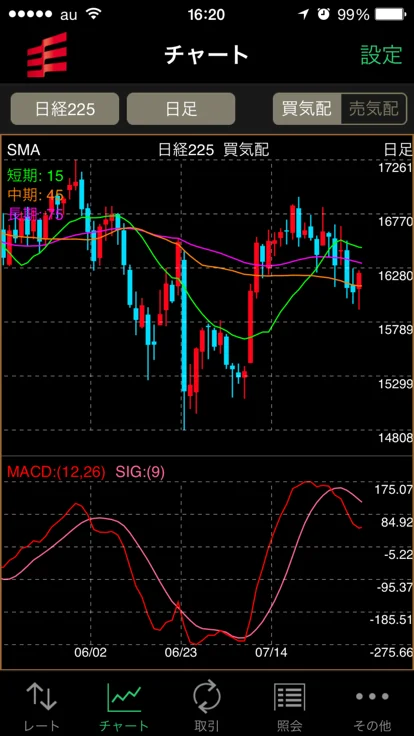Tap the alarm clock status icon
414x736 pixels.
(x=323, y=14)
